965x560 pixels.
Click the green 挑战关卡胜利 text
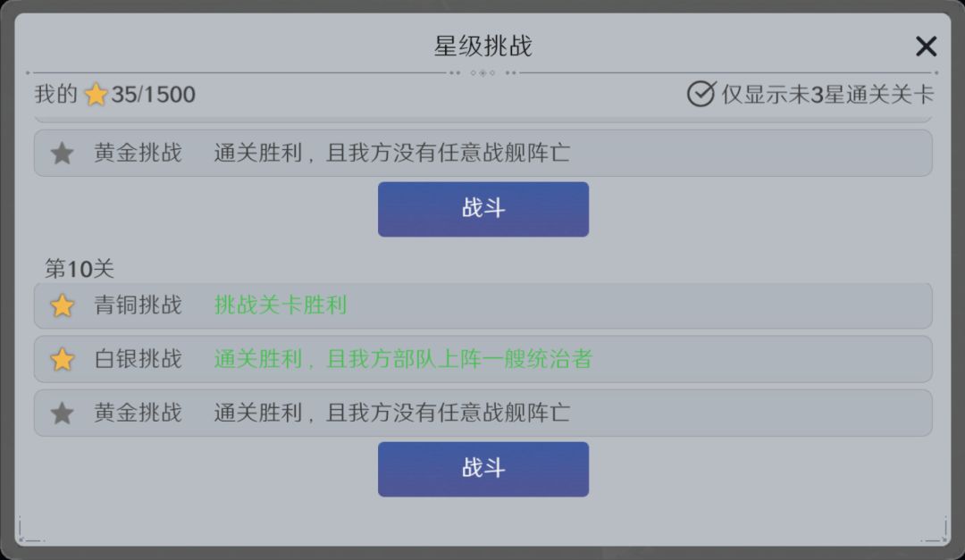coord(281,305)
